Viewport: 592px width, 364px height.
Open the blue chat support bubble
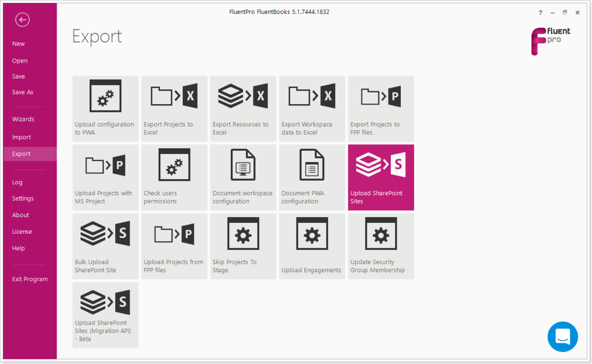(x=563, y=337)
